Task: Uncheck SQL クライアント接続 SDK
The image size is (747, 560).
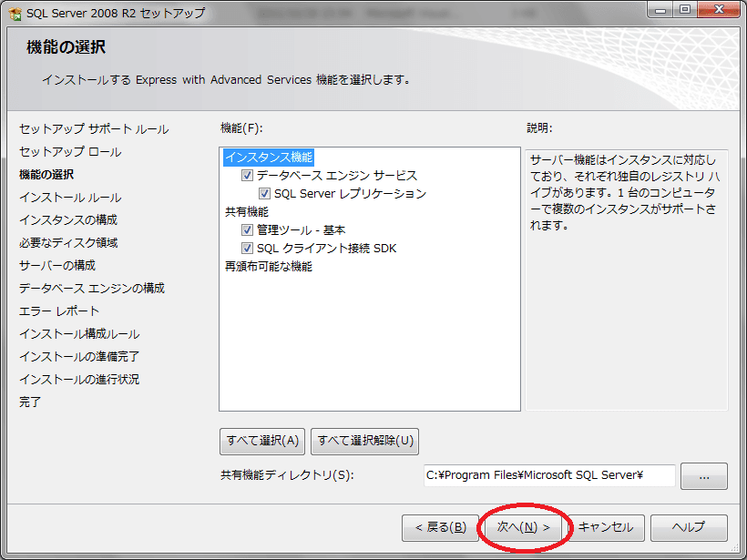Action: point(246,247)
